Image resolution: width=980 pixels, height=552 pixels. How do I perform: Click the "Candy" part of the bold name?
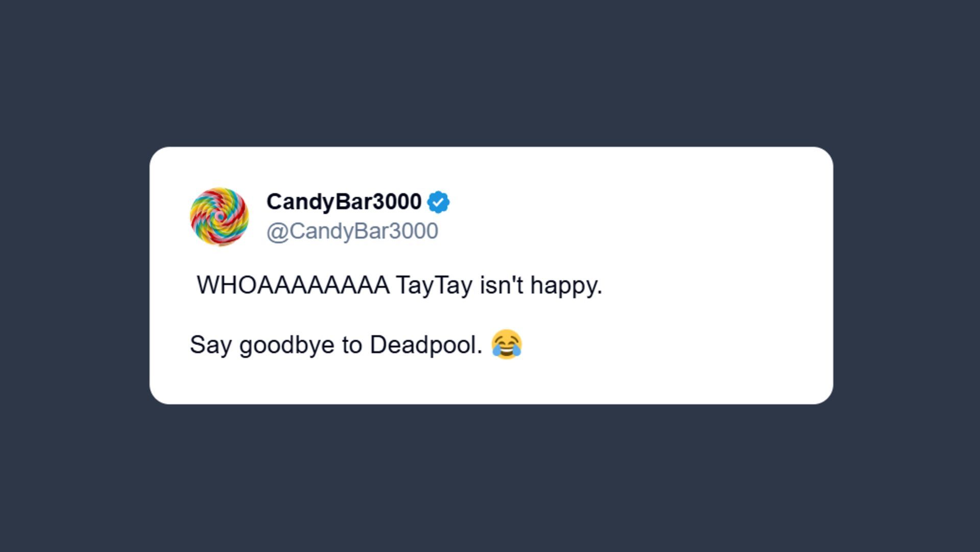(x=296, y=202)
